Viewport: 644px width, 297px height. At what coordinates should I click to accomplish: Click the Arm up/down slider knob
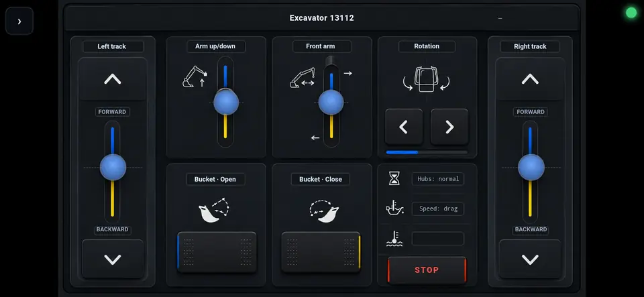(x=226, y=102)
